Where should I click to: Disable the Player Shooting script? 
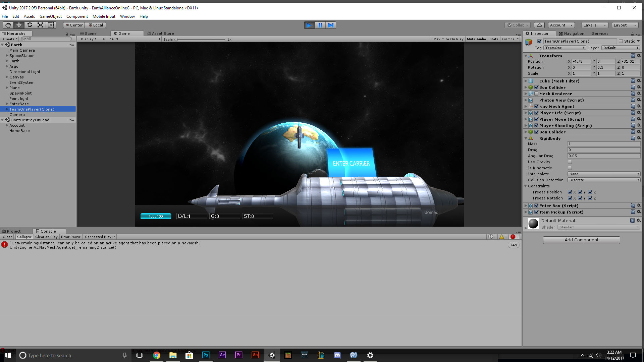[536, 125]
